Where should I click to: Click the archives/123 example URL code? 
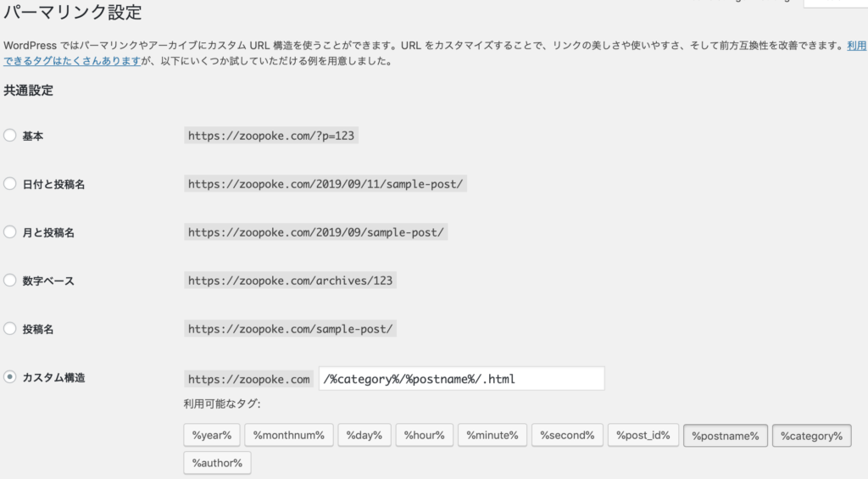290,281
